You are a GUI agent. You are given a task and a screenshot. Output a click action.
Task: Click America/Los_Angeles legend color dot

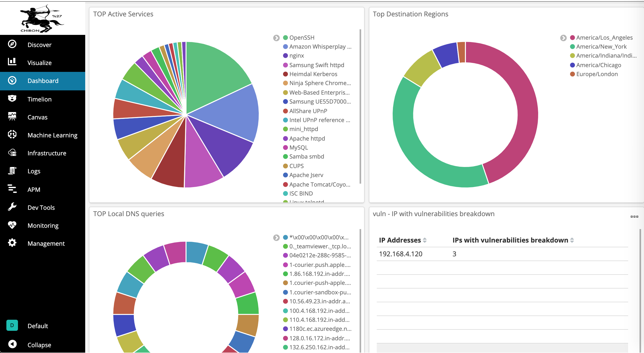[572, 38]
